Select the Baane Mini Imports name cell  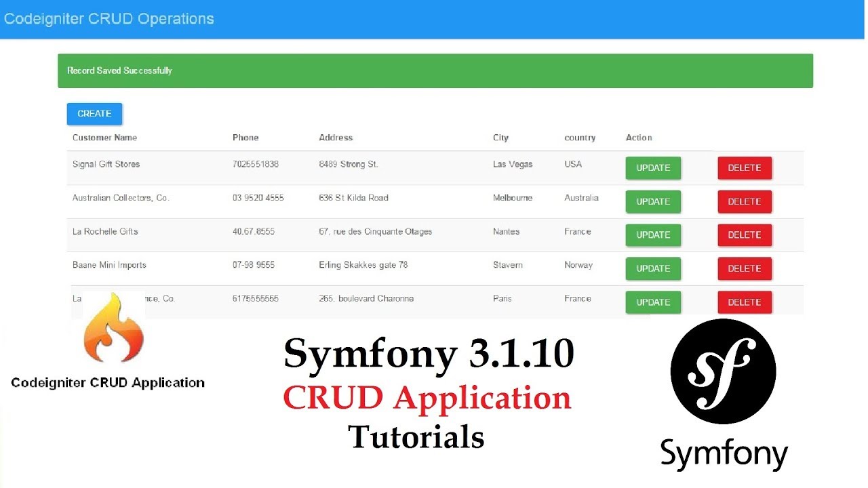click(109, 265)
